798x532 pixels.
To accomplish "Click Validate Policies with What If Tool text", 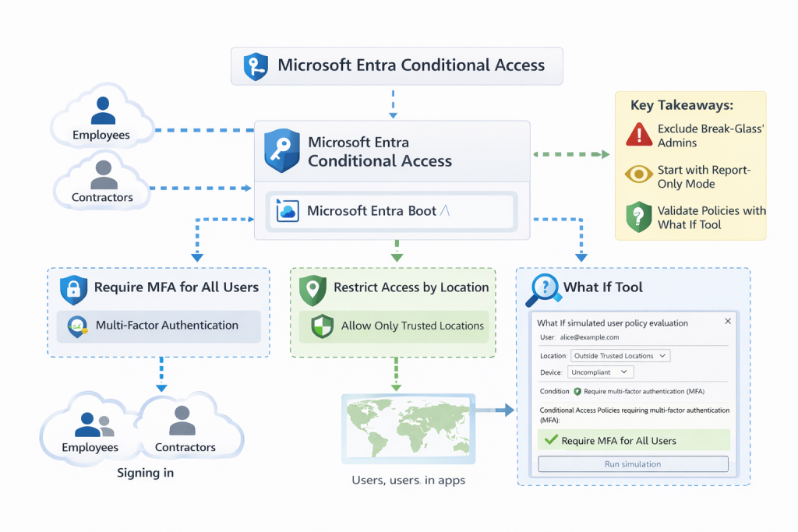I will (711, 217).
